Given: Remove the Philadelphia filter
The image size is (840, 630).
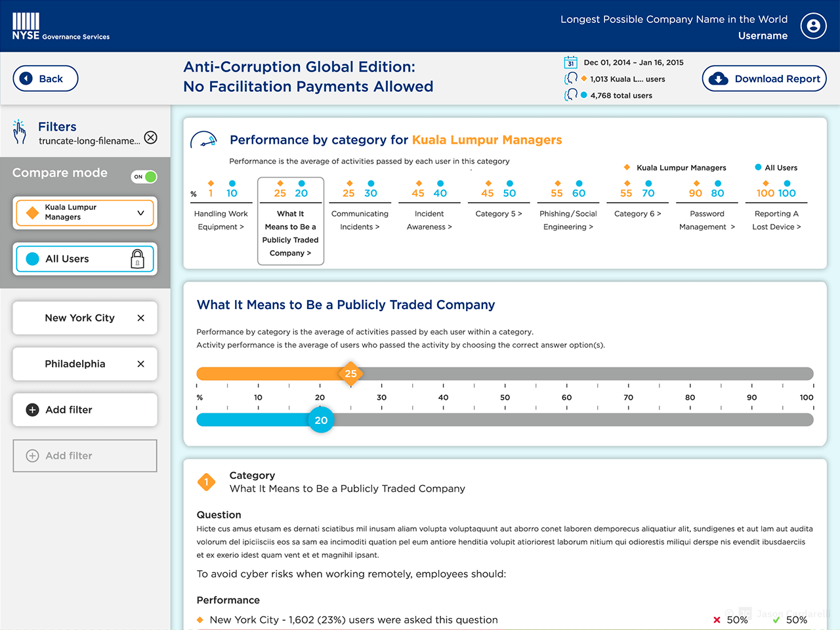Looking at the screenshot, I should (140, 364).
